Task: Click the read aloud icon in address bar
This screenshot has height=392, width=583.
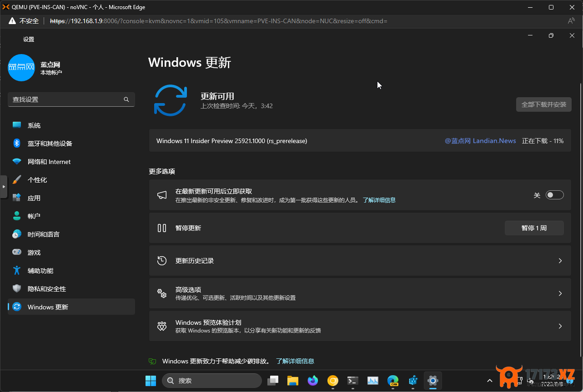Action: point(571,21)
